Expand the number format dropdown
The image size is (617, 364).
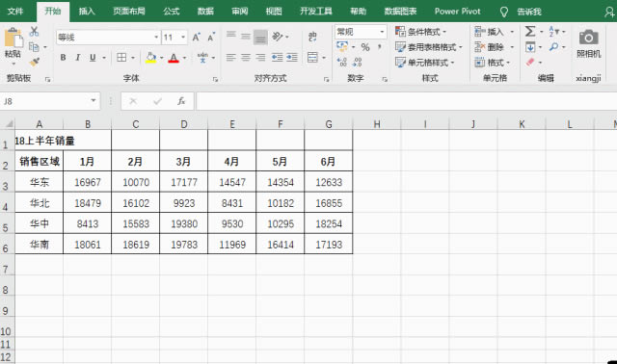point(382,32)
